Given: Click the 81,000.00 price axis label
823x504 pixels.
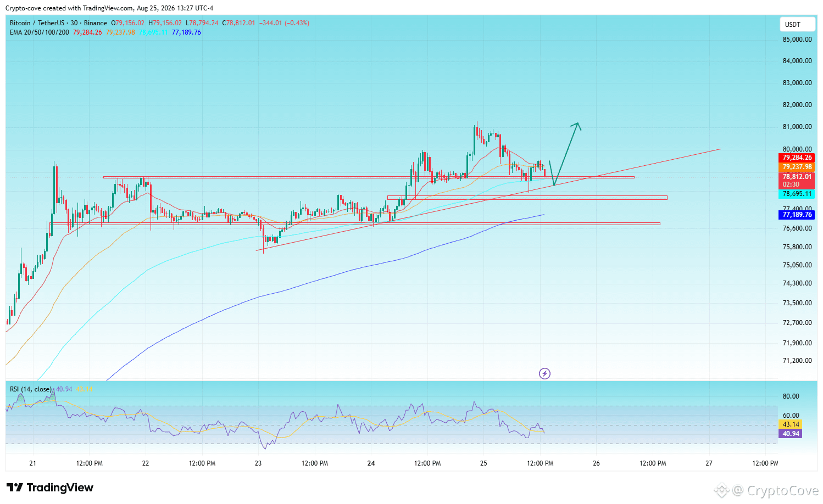Looking at the screenshot, I should 797,127.
